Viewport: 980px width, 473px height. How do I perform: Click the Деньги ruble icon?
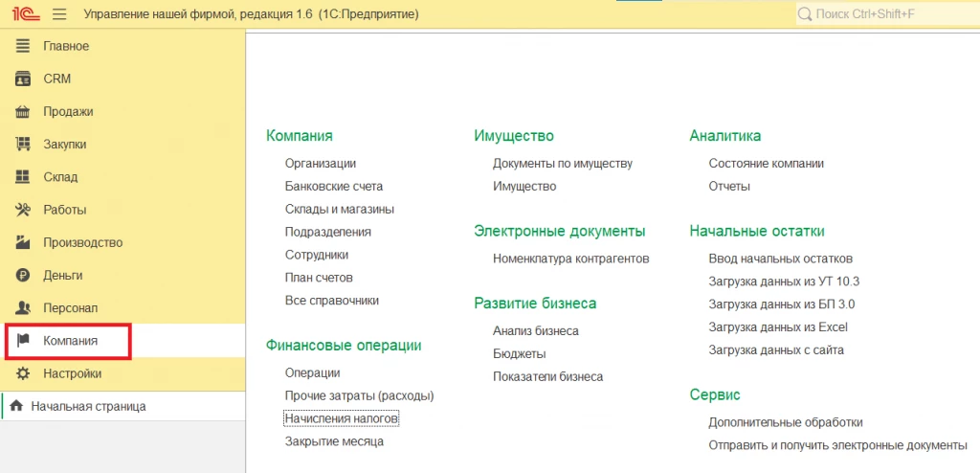point(23,276)
